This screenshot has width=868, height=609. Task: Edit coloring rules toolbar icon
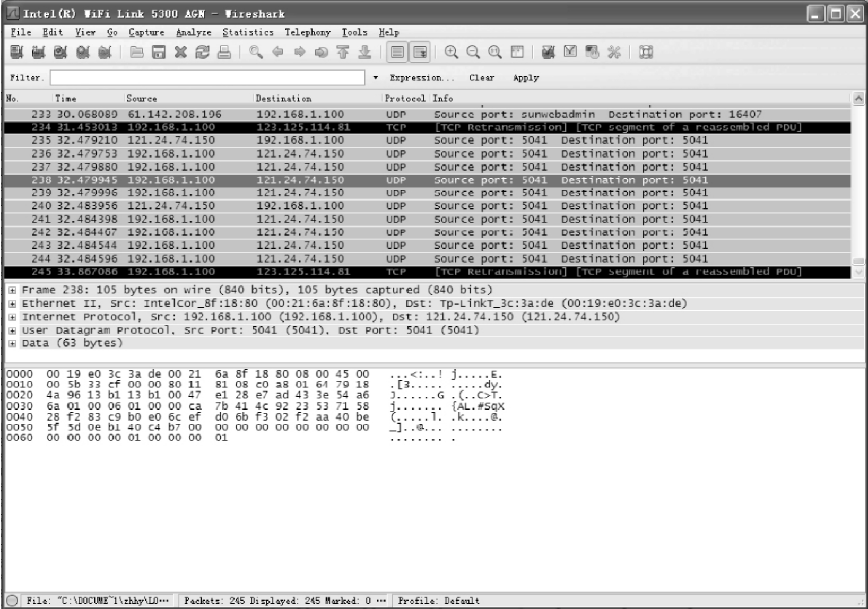[592, 52]
